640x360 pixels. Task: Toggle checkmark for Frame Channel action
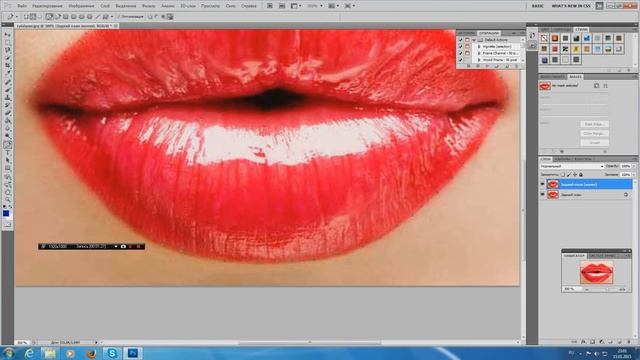[x=460, y=53]
